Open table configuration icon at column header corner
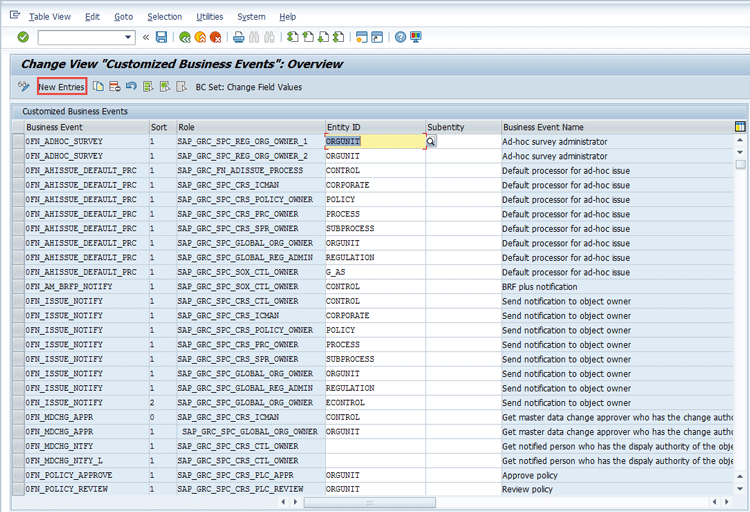Viewport: 750px width, 512px height. (x=740, y=127)
